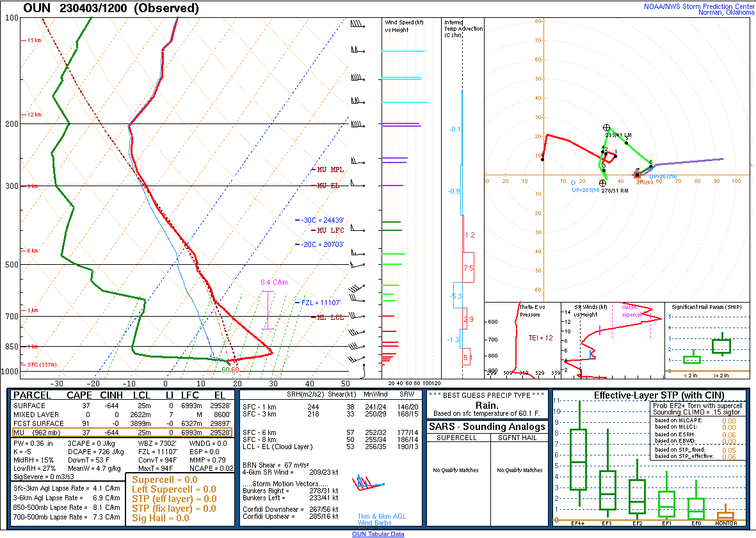Click the 'Bunkers Right' storm motion row
Viewport: 756px width, 538px height.
pos(290,491)
